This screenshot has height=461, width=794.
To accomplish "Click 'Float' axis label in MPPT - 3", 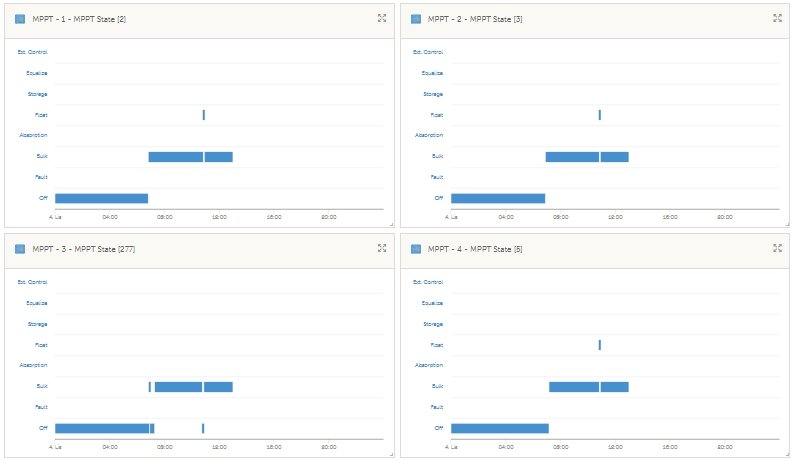I will (x=41, y=345).
